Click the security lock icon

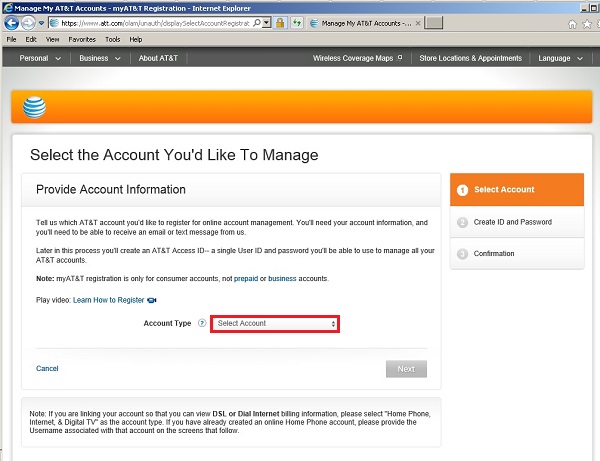(280, 23)
